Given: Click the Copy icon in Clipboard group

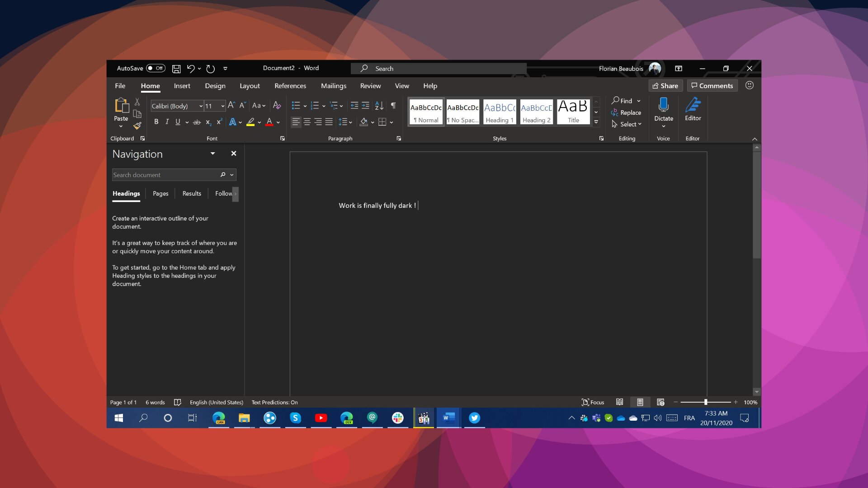Looking at the screenshot, I should (137, 114).
